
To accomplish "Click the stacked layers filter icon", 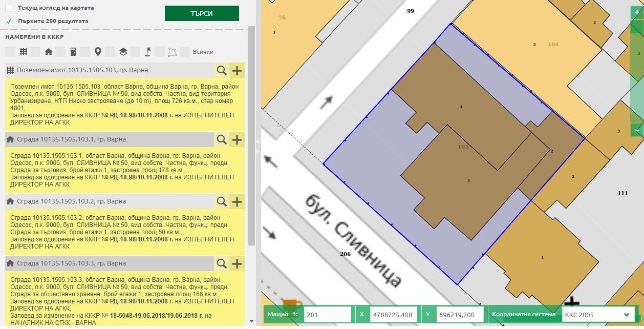I will pos(123,52).
